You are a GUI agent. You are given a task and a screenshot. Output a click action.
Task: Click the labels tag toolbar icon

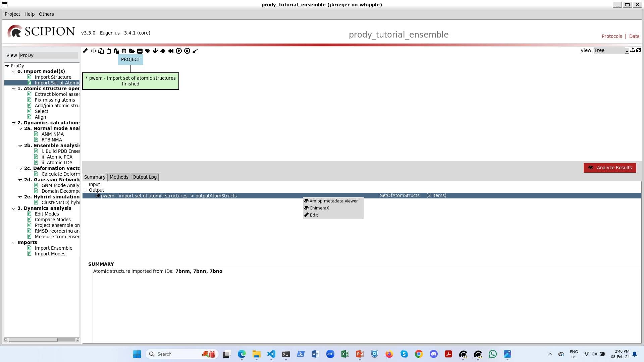(x=147, y=51)
